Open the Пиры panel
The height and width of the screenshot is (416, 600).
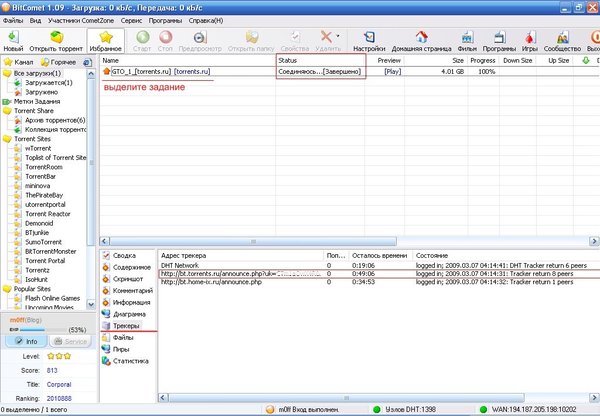point(121,349)
